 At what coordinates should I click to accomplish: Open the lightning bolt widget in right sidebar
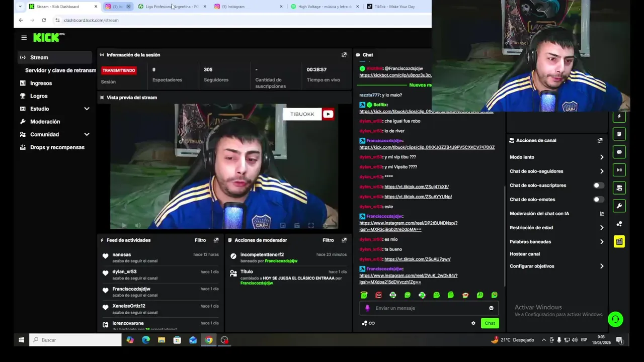pos(619,116)
